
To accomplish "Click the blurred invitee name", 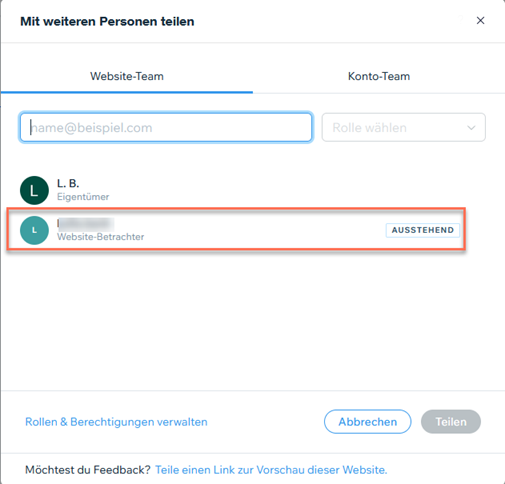I will [86, 224].
